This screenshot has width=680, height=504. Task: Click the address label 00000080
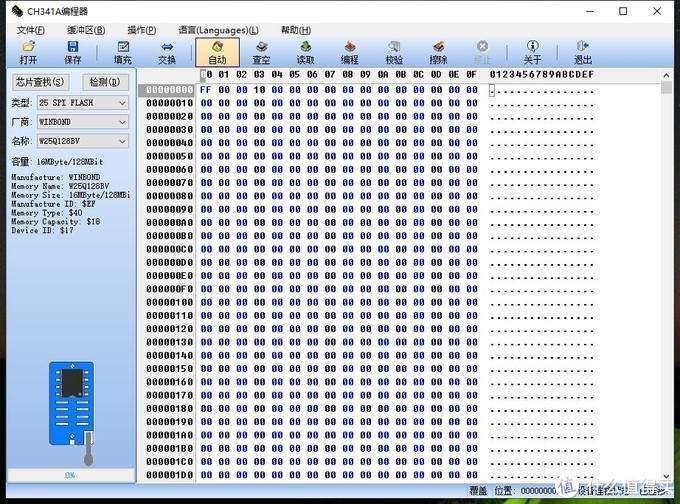coord(169,196)
